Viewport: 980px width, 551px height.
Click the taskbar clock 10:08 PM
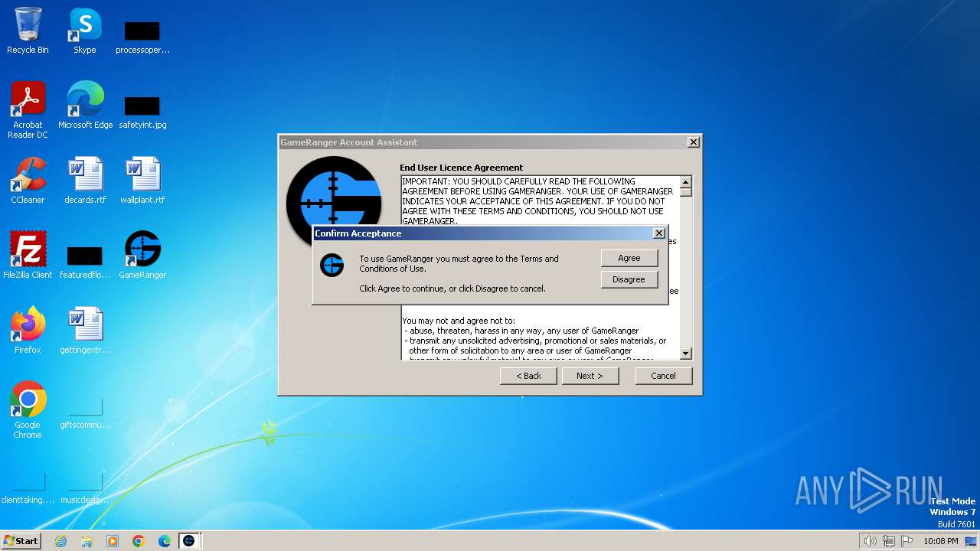pos(941,541)
